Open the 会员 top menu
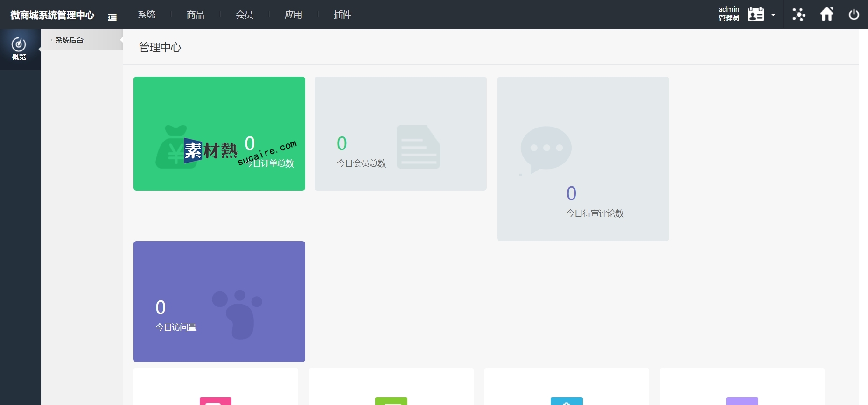 tap(245, 14)
